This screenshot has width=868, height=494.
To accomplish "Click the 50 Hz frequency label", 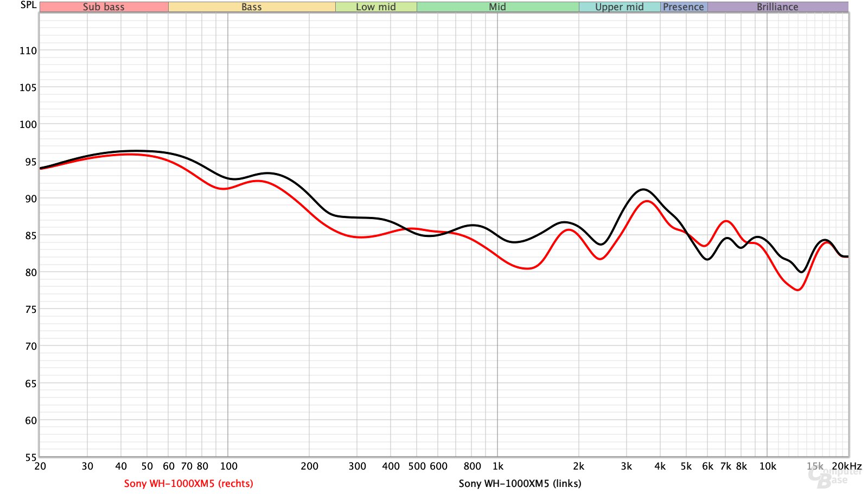I will [147, 466].
